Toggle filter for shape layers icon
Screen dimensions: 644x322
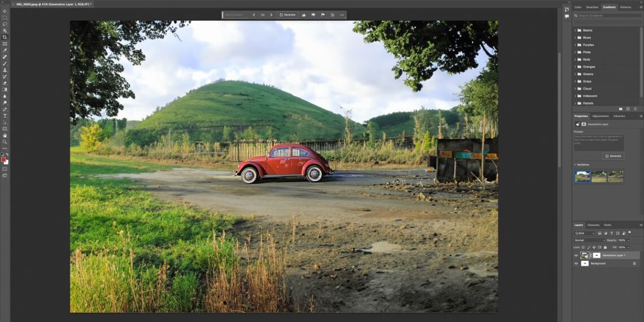617,233
